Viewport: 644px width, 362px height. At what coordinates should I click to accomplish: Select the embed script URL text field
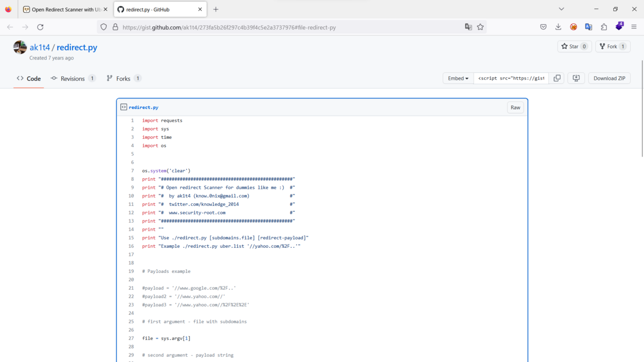click(x=510, y=78)
